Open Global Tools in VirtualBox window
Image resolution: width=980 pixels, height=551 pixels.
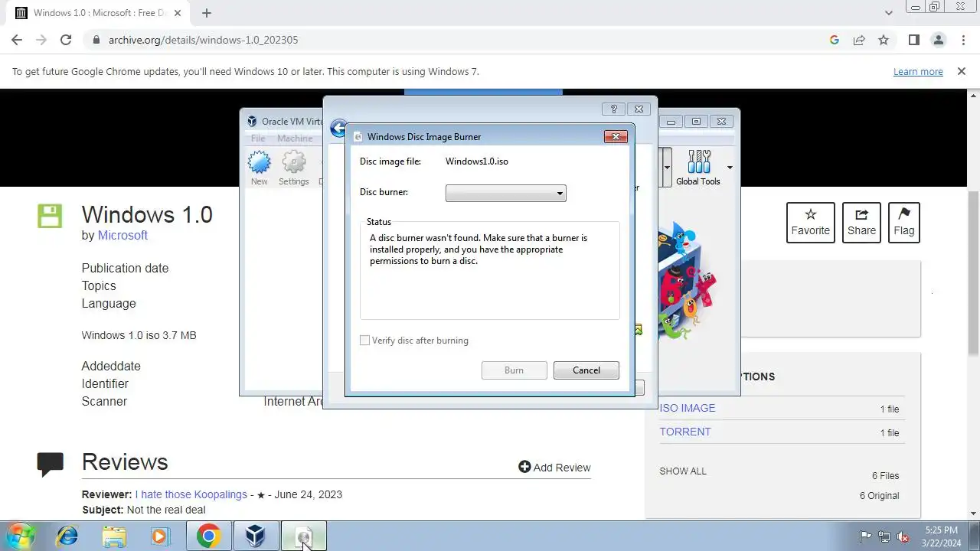[x=698, y=168]
